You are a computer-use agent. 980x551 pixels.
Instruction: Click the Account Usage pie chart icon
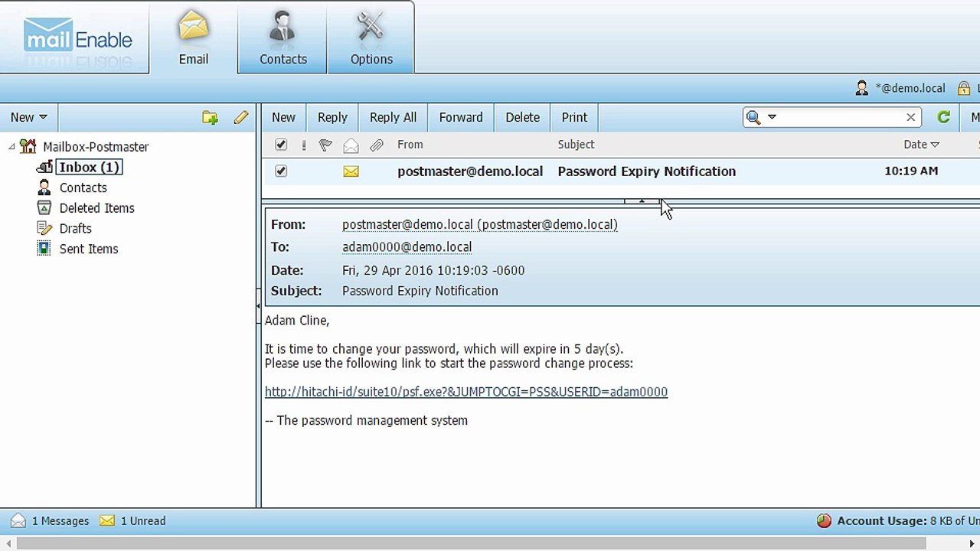coord(824,521)
